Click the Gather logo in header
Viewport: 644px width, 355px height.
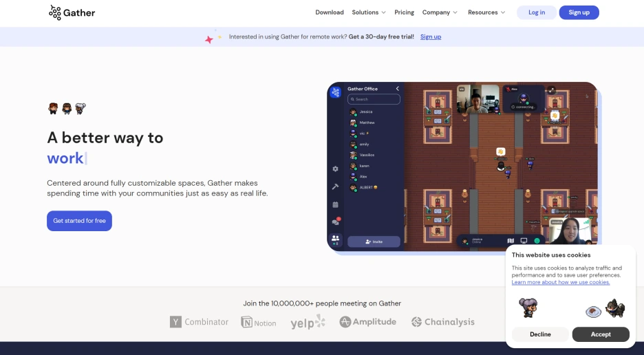72,13
